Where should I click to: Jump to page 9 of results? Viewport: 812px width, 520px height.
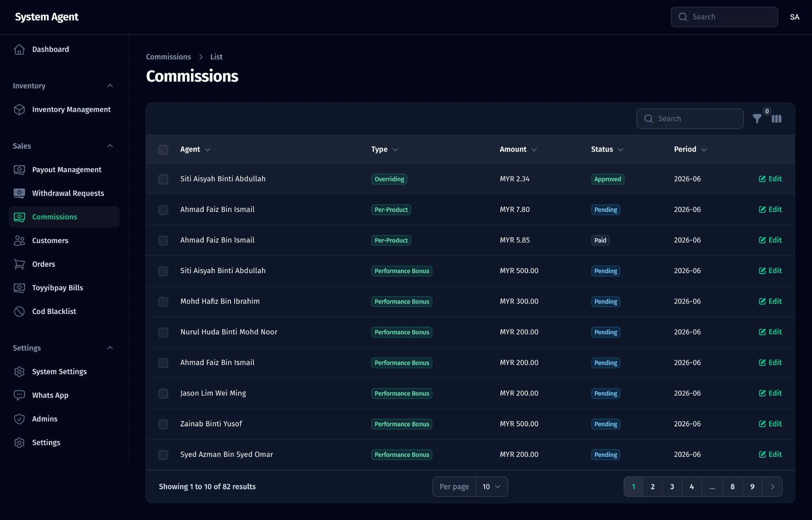click(752, 487)
